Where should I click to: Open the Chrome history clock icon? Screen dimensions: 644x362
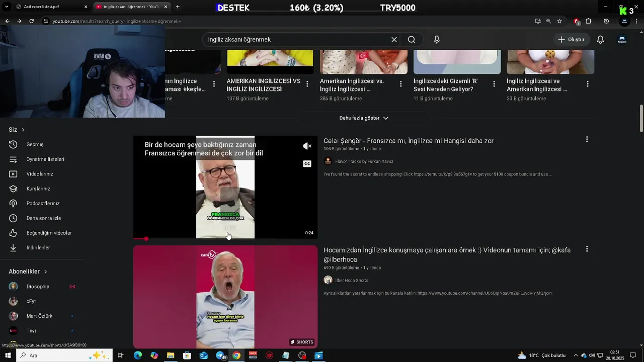click(x=606, y=21)
